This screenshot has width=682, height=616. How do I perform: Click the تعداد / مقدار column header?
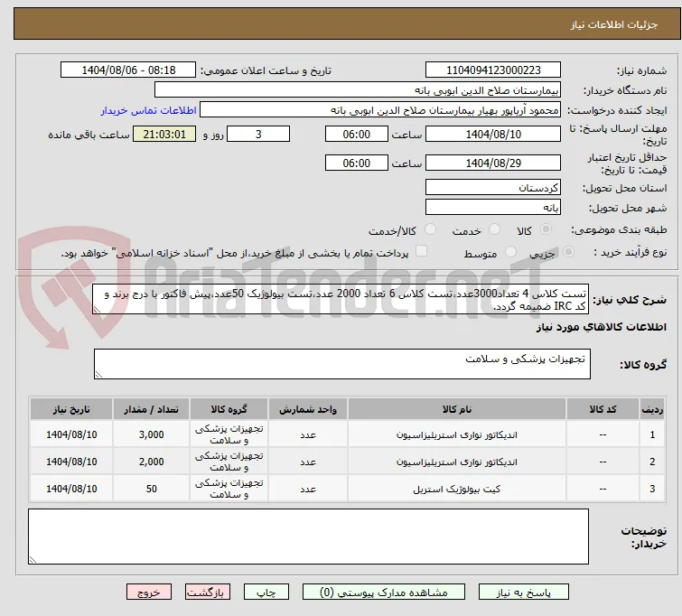coord(152,409)
